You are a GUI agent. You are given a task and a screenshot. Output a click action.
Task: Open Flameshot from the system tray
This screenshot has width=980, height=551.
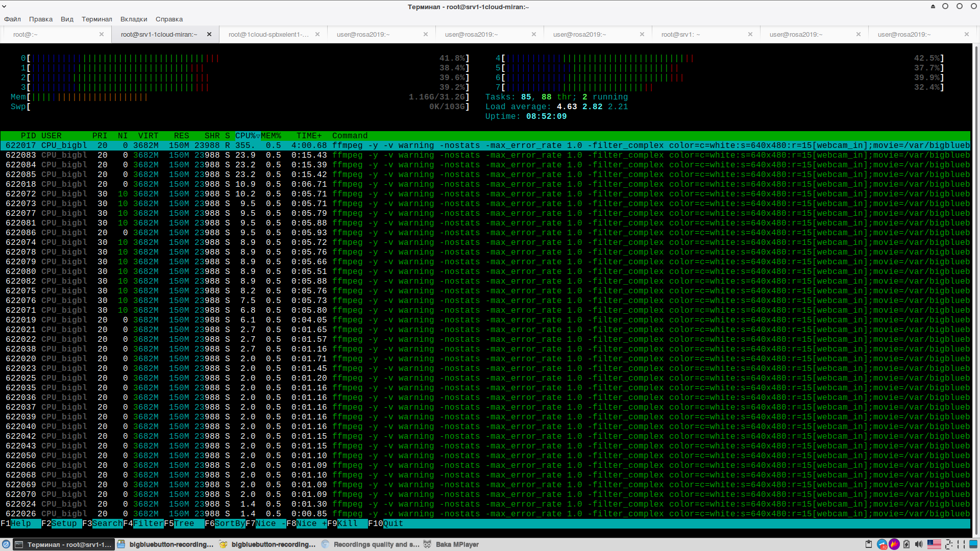(894, 544)
